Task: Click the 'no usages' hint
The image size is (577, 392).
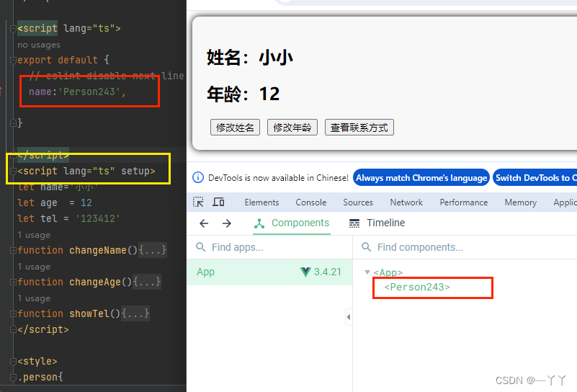Action: [x=39, y=45]
